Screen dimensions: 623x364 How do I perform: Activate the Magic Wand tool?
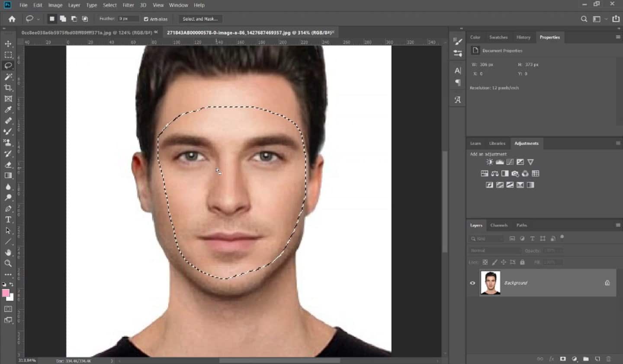pyautogui.click(x=8, y=77)
